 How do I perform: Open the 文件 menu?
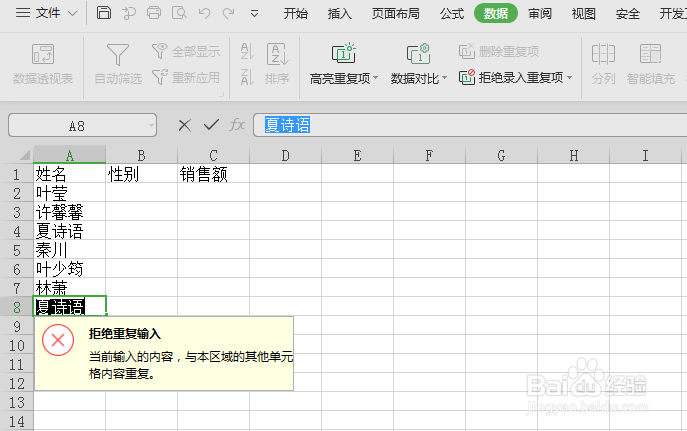click(46, 13)
